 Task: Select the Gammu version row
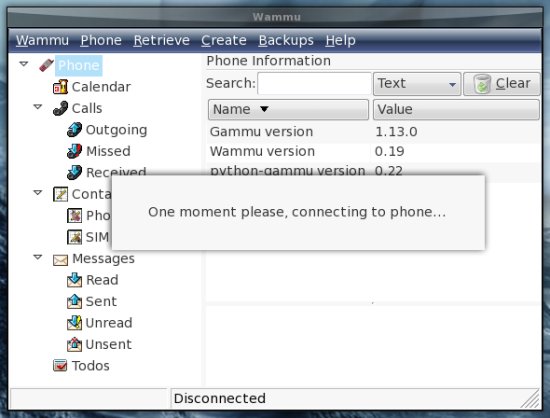point(373,132)
